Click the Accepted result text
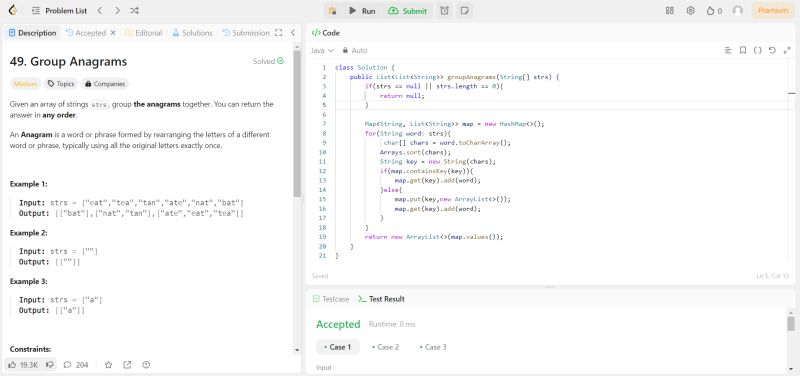 (x=338, y=324)
